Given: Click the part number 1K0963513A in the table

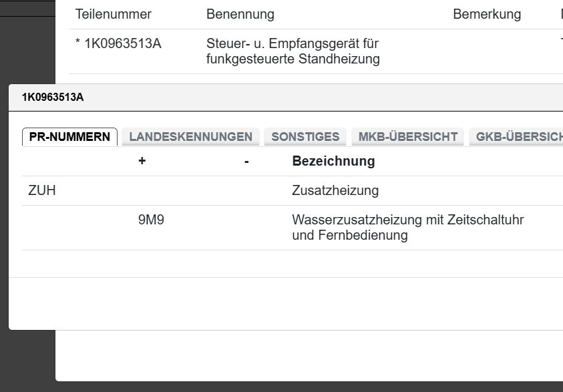Looking at the screenshot, I should coord(122,44).
